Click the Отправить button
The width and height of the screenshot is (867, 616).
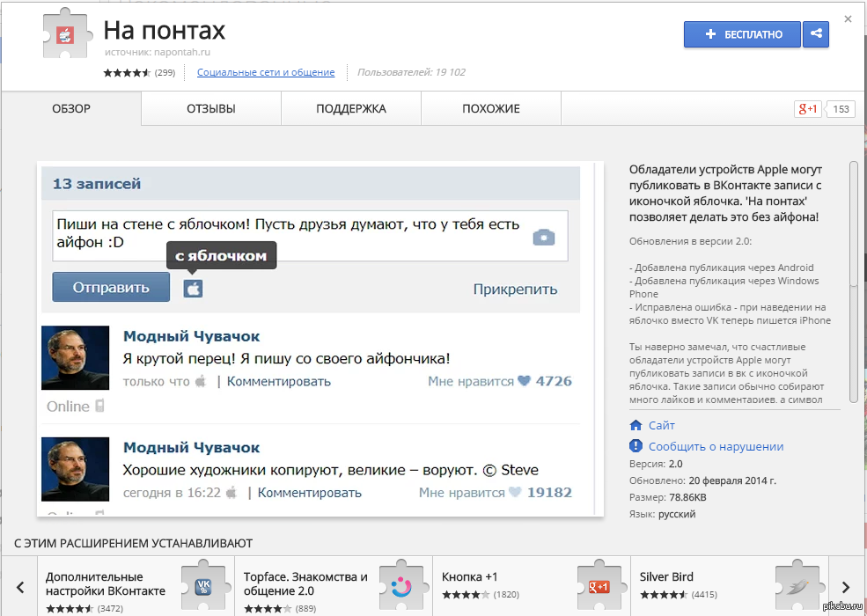coord(111,287)
